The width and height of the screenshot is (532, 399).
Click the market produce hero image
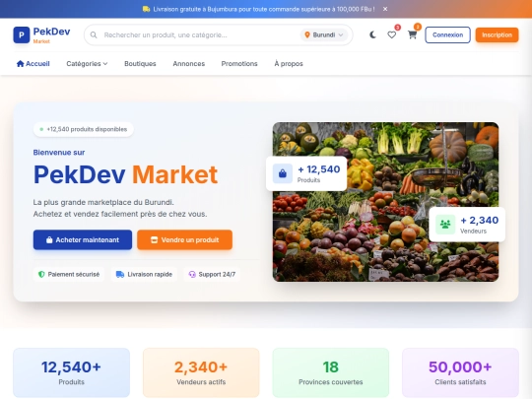(x=385, y=202)
